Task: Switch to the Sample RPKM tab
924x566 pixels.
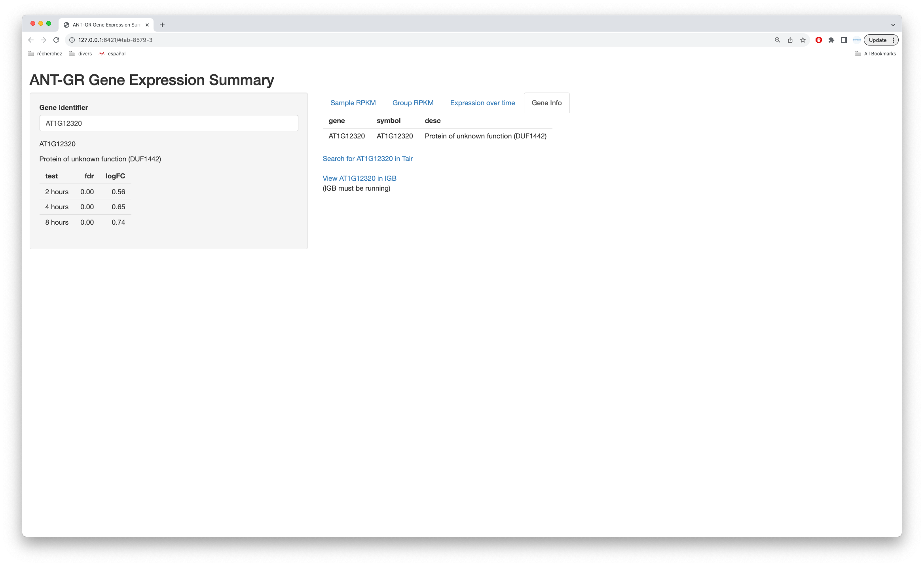Action: point(353,103)
